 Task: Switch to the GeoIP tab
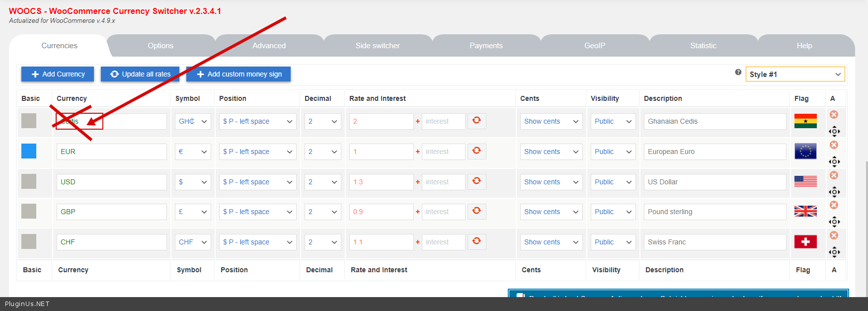click(x=594, y=46)
